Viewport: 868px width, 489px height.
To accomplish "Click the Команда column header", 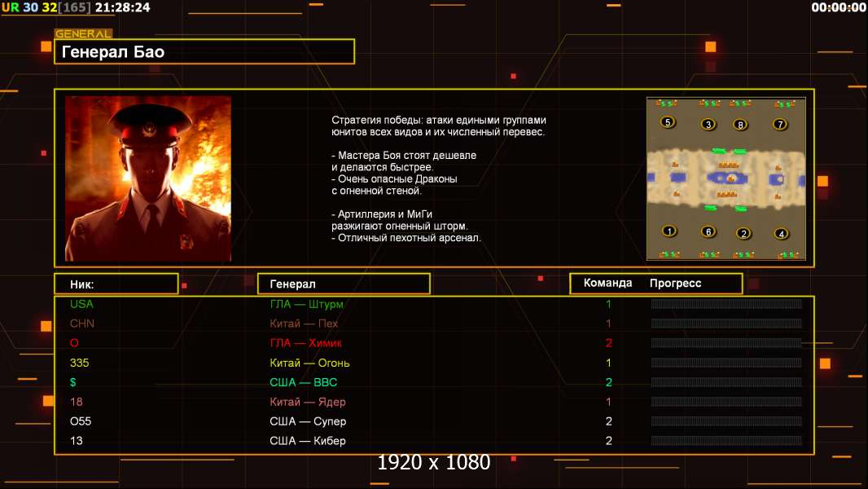I will click(607, 283).
